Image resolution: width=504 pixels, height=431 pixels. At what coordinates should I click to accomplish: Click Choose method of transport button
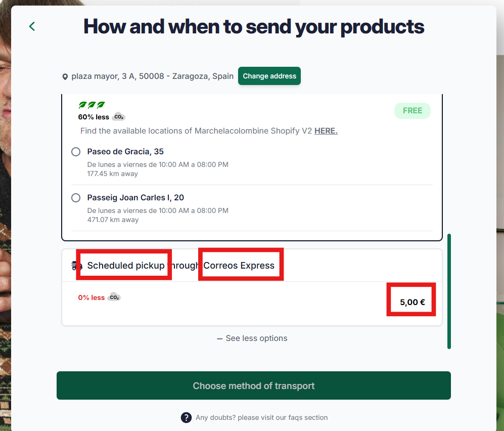[x=254, y=385]
